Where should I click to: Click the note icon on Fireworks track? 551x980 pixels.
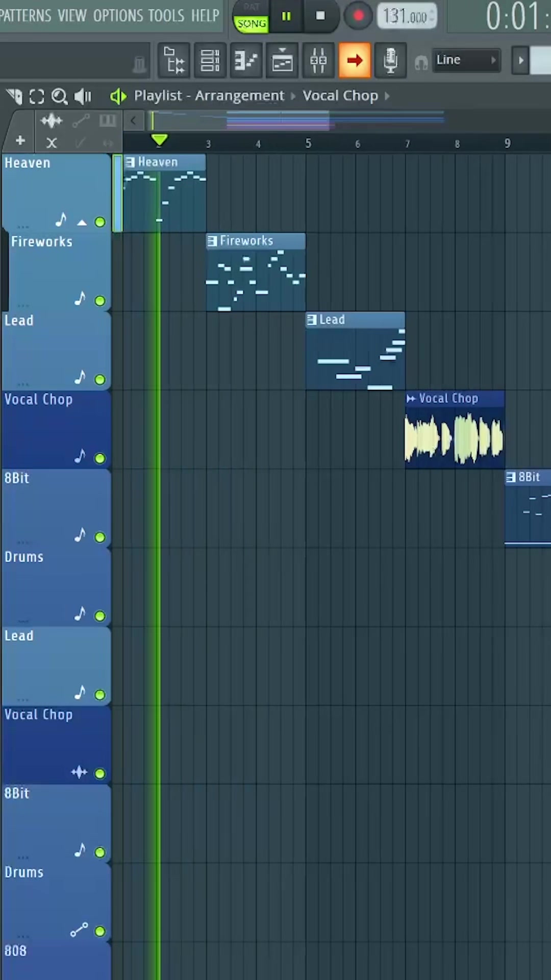coord(80,298)
